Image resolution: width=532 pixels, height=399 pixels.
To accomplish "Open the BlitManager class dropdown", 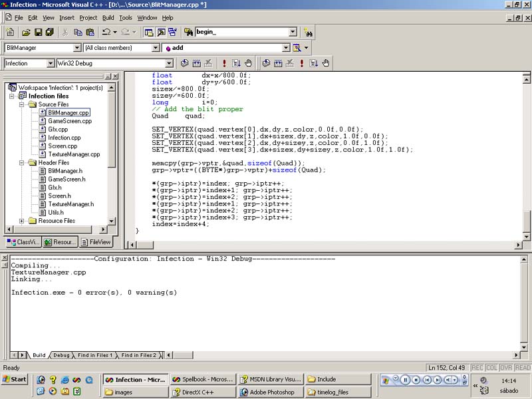I will 77,48.
